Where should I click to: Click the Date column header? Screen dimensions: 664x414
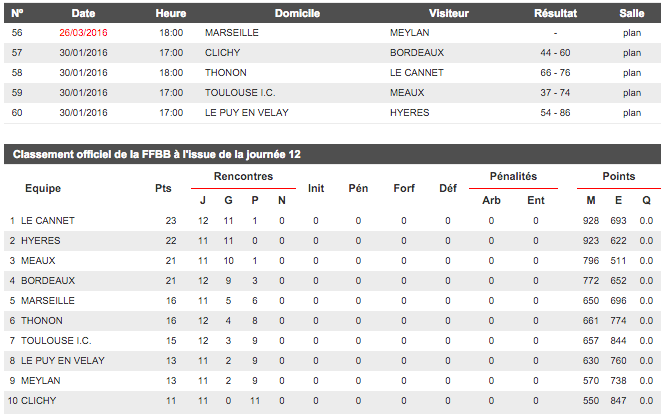click(x=83, y=13)
